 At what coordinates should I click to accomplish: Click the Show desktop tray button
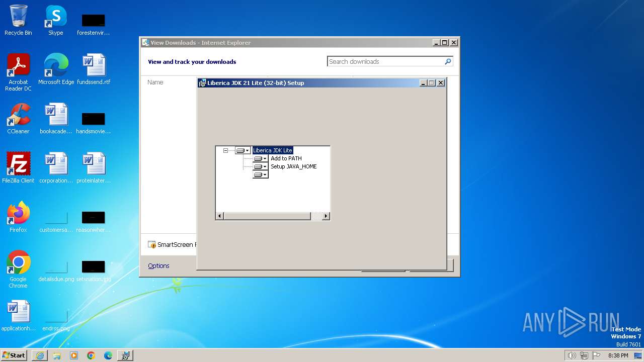[638, 355]
